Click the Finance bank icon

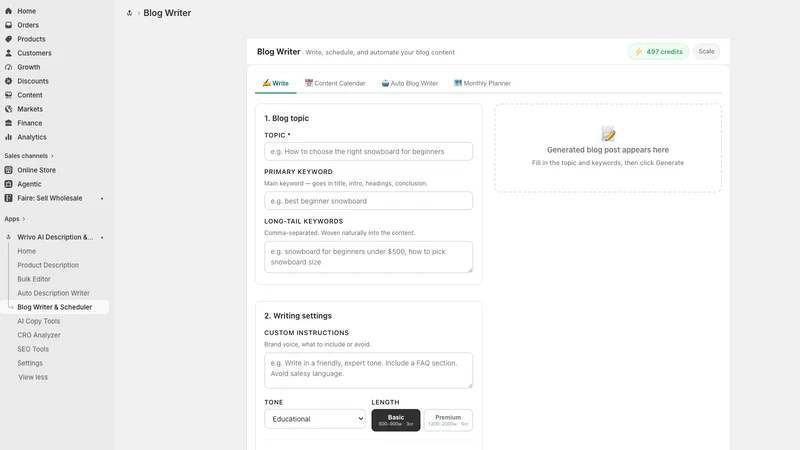[x=8, y=123]
